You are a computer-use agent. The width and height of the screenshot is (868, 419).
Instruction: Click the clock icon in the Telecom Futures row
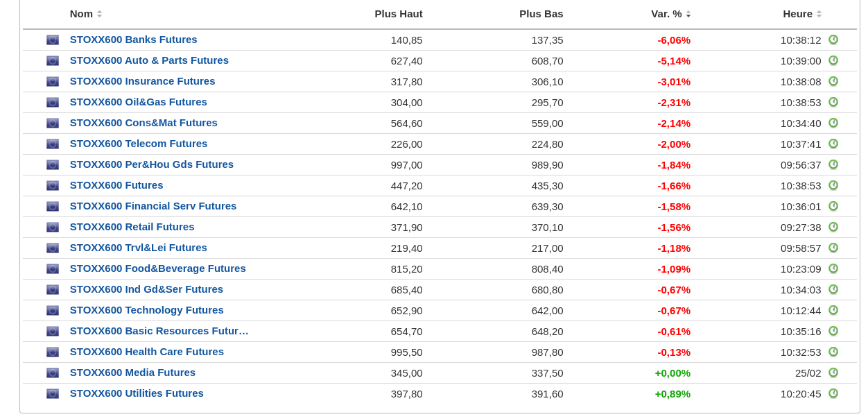pyautogui.click(x=833, y=144)
